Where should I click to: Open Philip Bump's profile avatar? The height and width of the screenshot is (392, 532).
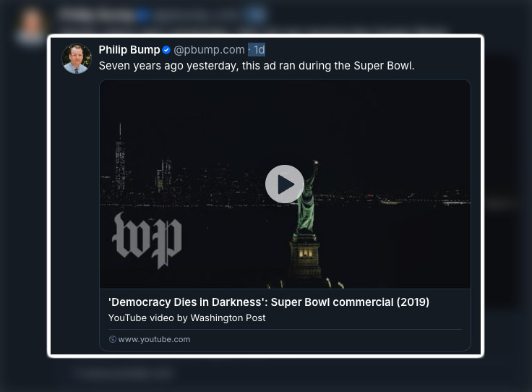[77, 59]
